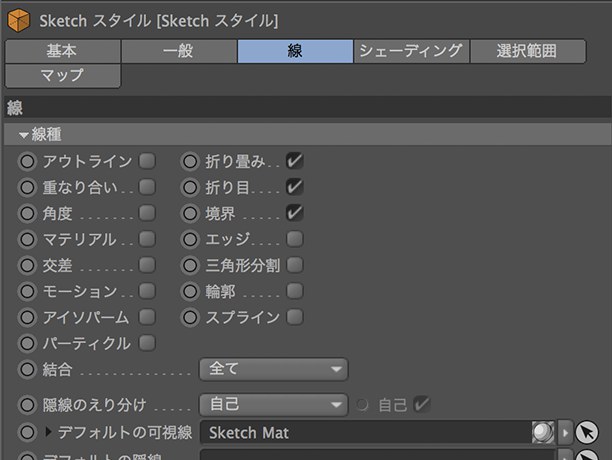The height and width of the screenshot is (460, 612).
Task: Enable the モーション checkbox
Action: (147, 291)
